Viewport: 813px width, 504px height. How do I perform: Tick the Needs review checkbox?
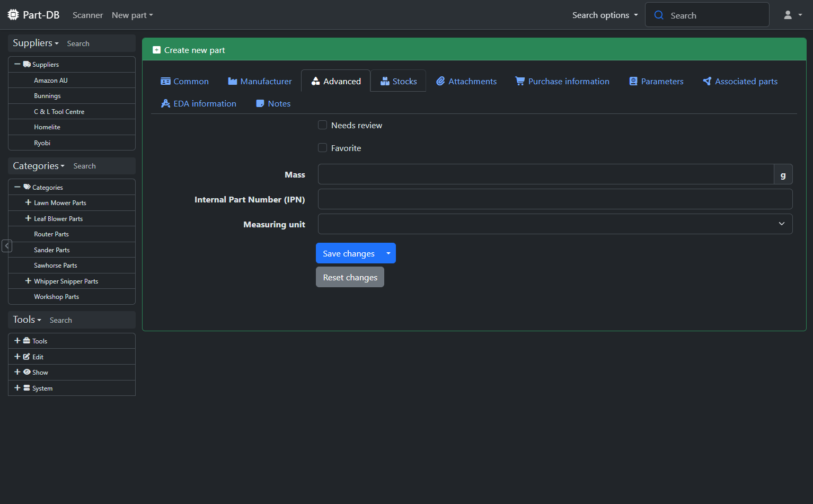point(322,125)
